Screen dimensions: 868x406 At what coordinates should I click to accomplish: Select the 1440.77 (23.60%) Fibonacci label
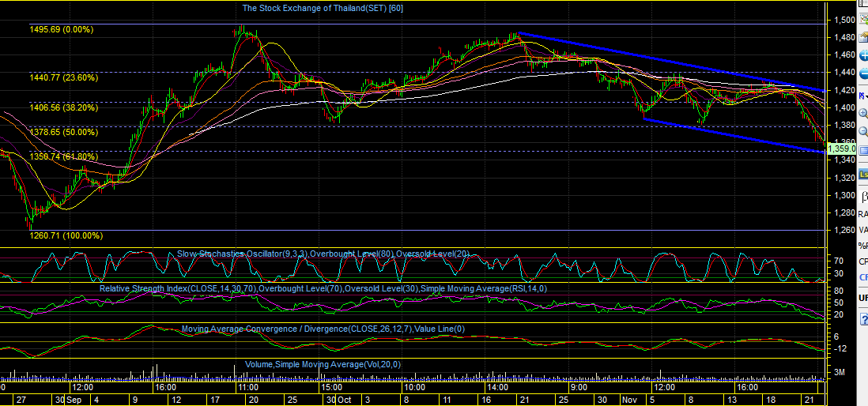[64, 77]
